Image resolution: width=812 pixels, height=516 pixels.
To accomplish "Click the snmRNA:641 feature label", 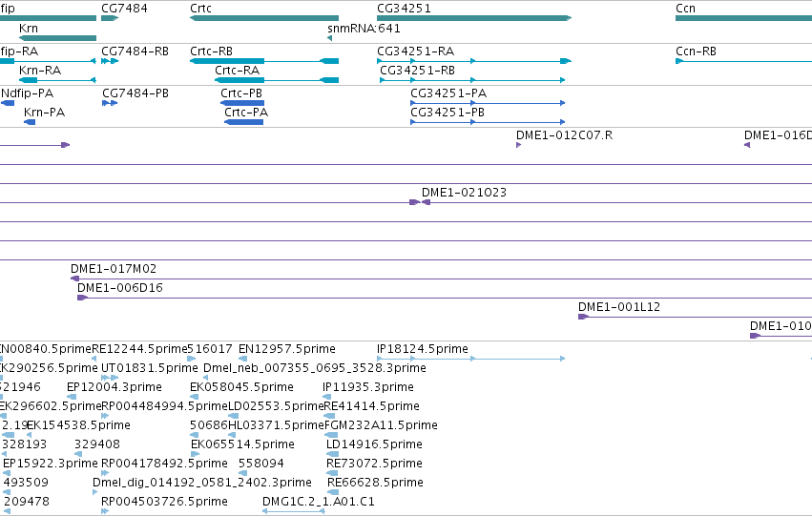I will [364, 29].
